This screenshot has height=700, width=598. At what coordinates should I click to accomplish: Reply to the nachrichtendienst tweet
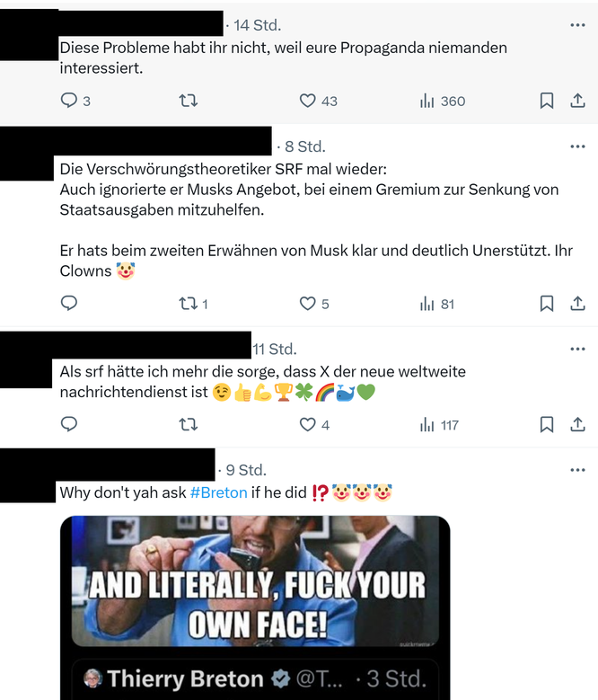(x=68, y=424)
